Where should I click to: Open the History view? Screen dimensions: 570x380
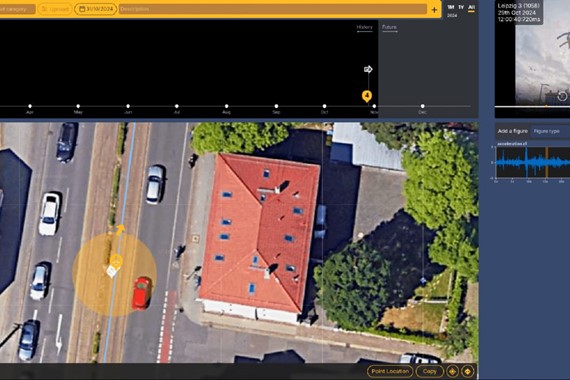click(x=364, y=27)
